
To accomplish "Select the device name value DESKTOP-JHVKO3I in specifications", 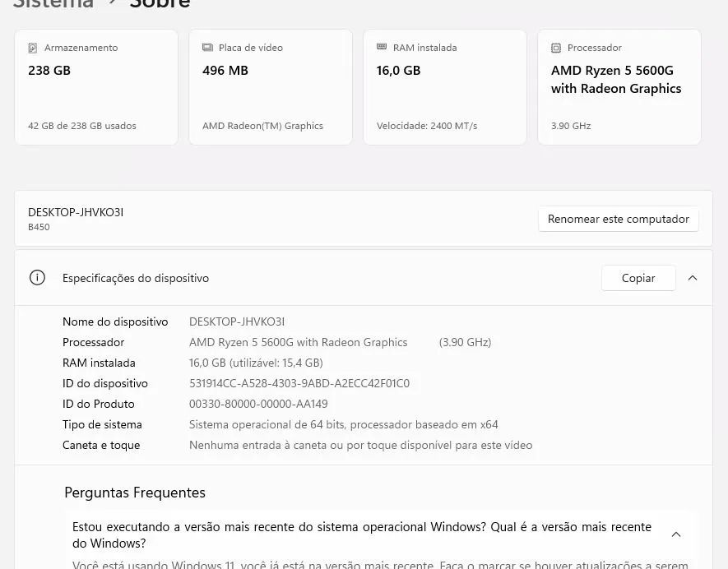I will pyautogui.click(x=237, y=322).
